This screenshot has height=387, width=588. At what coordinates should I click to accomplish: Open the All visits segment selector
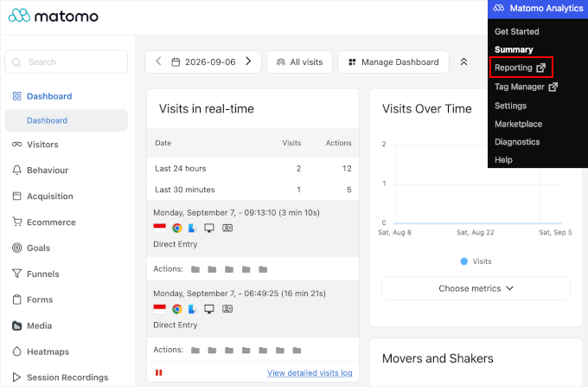[300, 62]
